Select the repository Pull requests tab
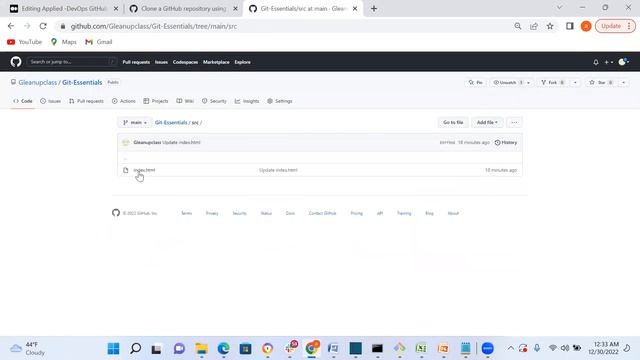The width and height of the screenshot is (640, 360). pos(87,101)
